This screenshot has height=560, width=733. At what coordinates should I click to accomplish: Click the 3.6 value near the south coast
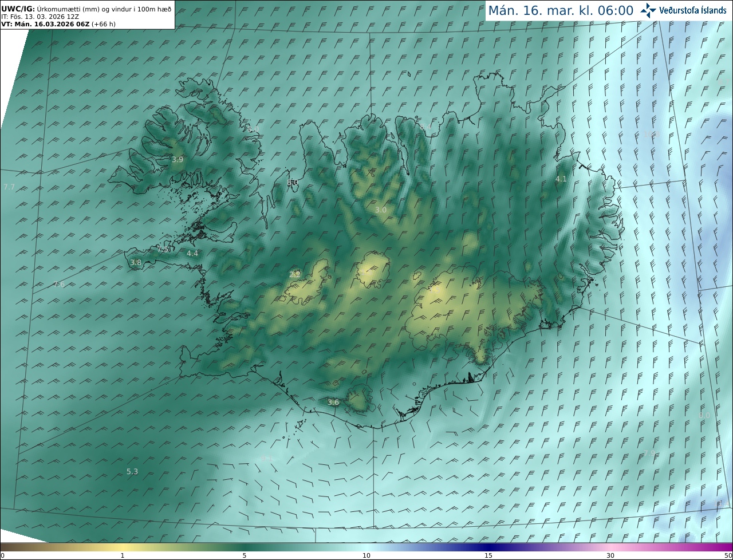point(333,403)
